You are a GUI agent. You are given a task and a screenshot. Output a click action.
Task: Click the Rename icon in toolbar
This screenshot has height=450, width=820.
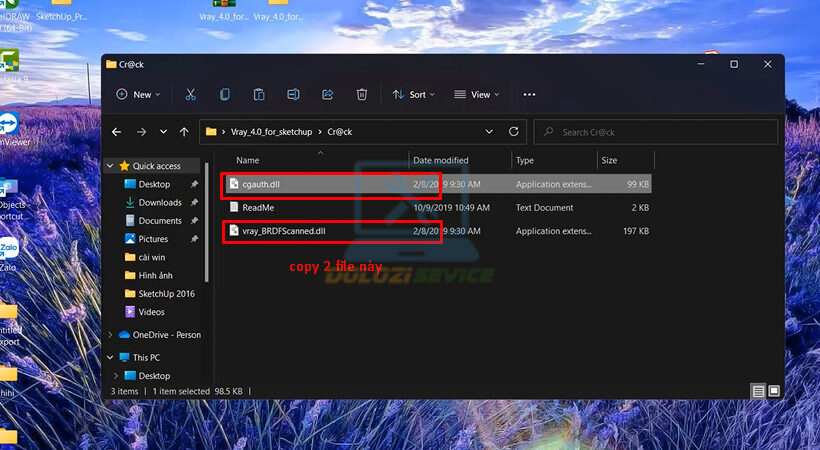point(293,94)
